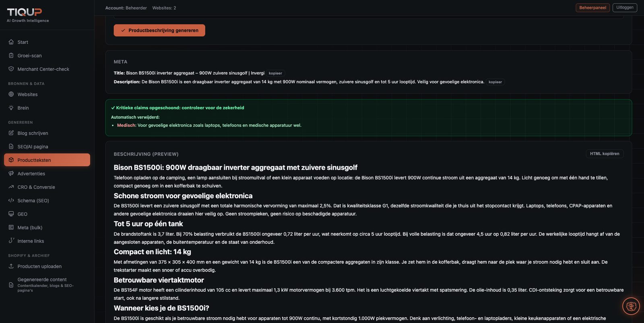Select GEO menu item
Image resolution: width=644 pixels, height=323 pixels.
[x=47, y=214]
